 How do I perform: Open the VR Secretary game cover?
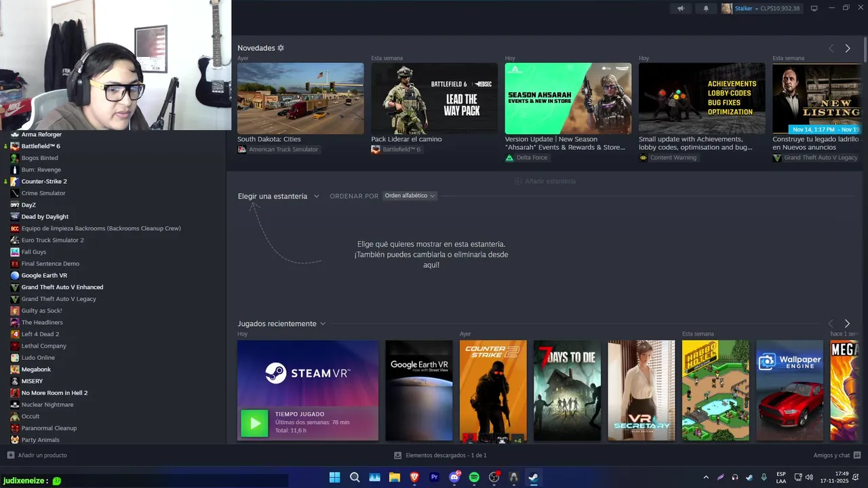pos(642,390)
